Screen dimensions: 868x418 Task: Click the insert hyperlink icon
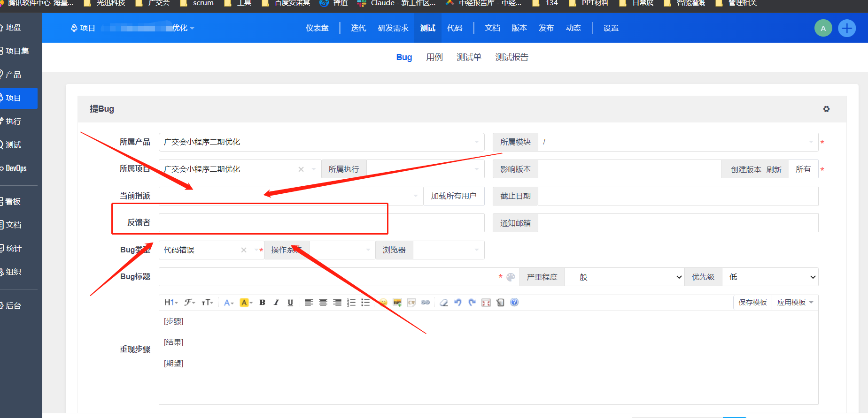click(x=426, y=303)
